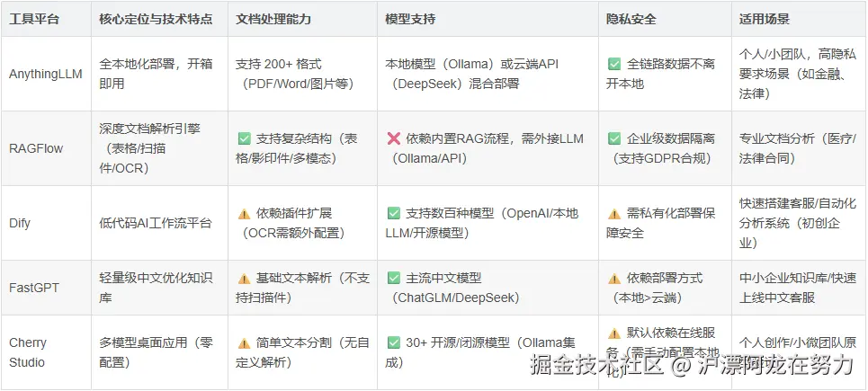Click the 模型支持 column header
The image size is (868, 391).
click(410, 19)
